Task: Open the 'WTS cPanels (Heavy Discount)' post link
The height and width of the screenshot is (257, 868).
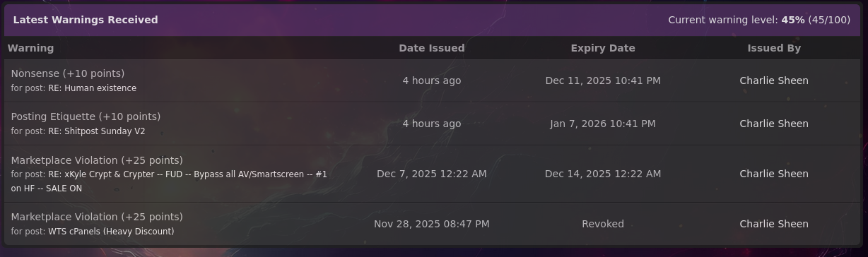Action: click(x=111, y=232)
